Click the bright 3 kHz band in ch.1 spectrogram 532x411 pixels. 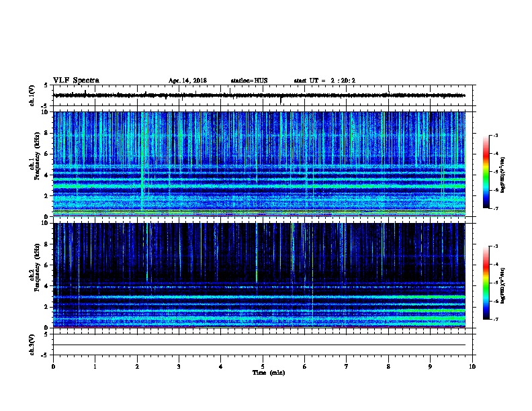(259, 186)
